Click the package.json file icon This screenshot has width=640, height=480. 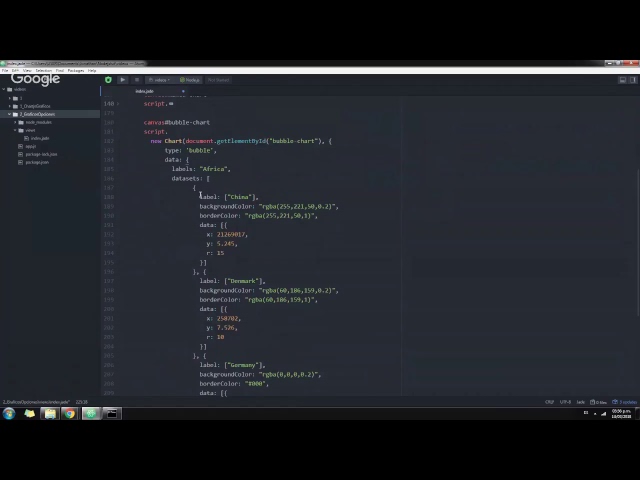(20, 162)
